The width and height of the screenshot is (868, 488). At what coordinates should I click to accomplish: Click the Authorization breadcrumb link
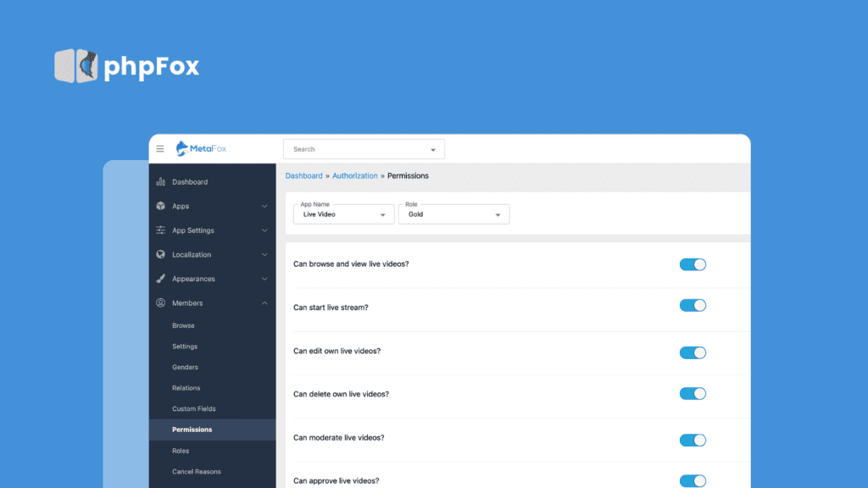click(354, 176)
